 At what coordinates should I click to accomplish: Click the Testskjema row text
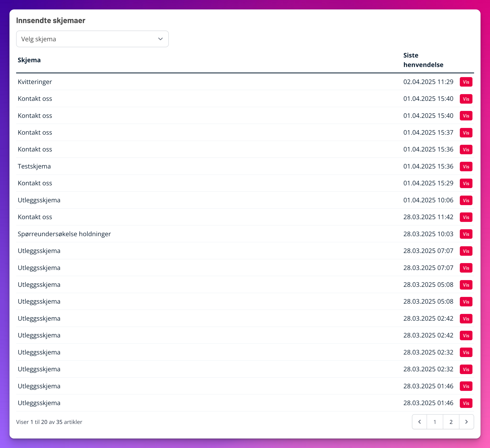pyautogui.click(x=34, y=166)
